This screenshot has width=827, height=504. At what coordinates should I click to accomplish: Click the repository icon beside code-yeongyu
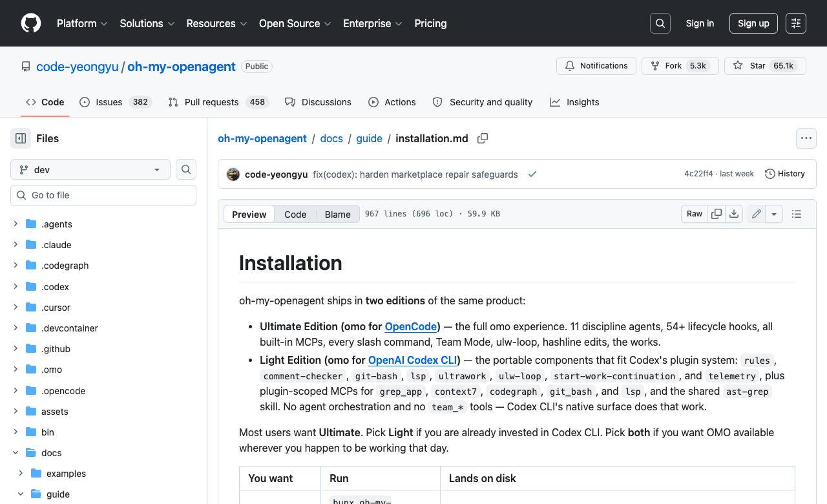click(26, 67)
